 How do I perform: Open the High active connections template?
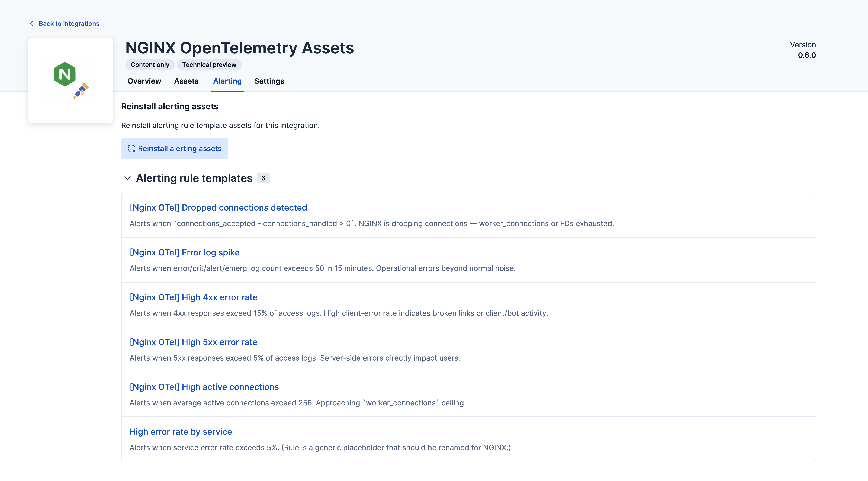click(204, 387)
